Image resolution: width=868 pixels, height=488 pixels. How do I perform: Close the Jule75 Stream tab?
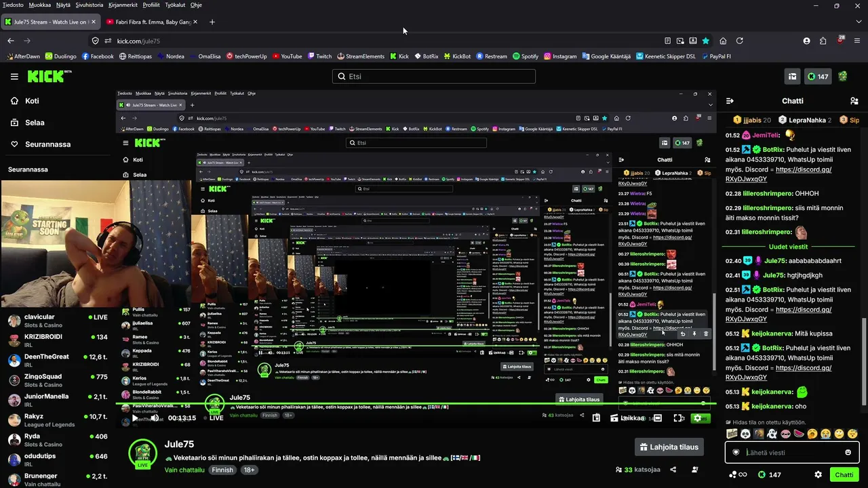point(92,22)
